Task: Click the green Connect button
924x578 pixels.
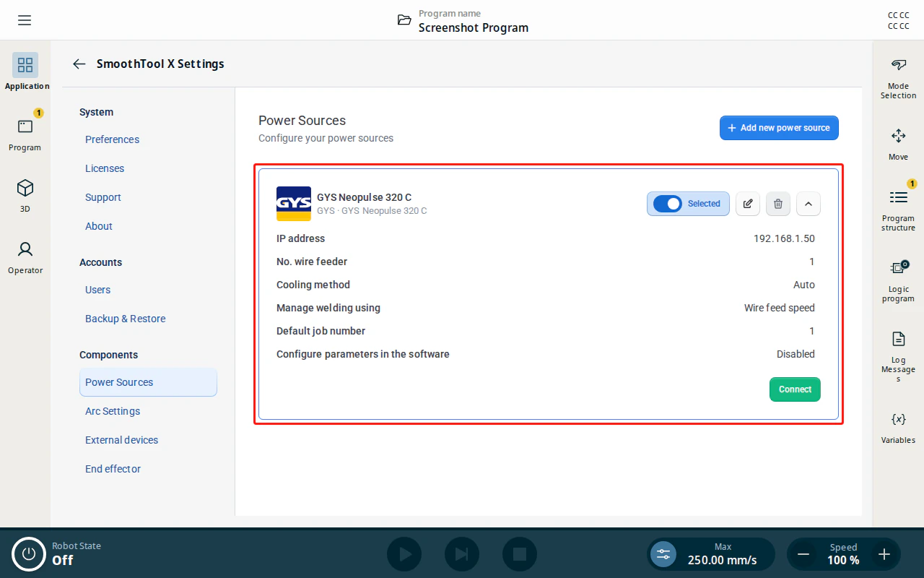Action: tap(795, 389)
